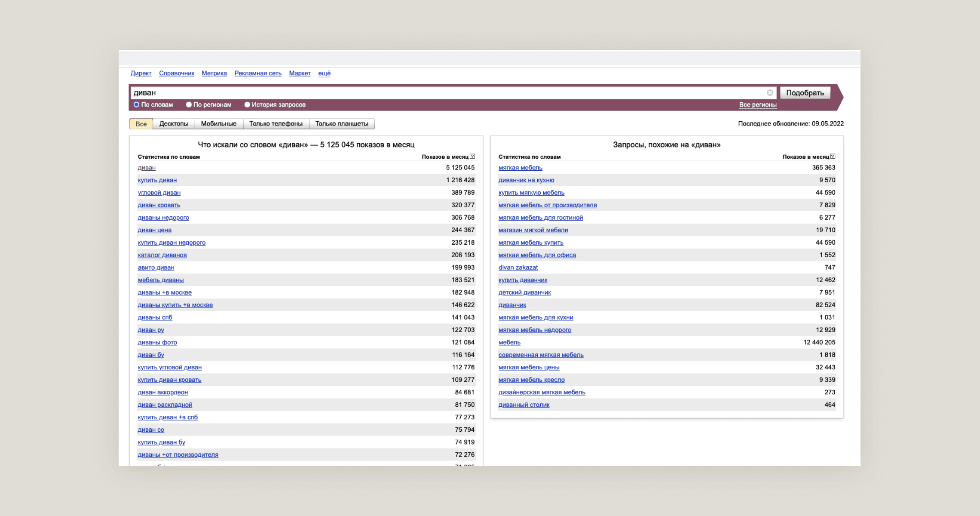The image size is (980, 516).
Task: Click the 'Подобрать' button
Action: coord(805,93)
